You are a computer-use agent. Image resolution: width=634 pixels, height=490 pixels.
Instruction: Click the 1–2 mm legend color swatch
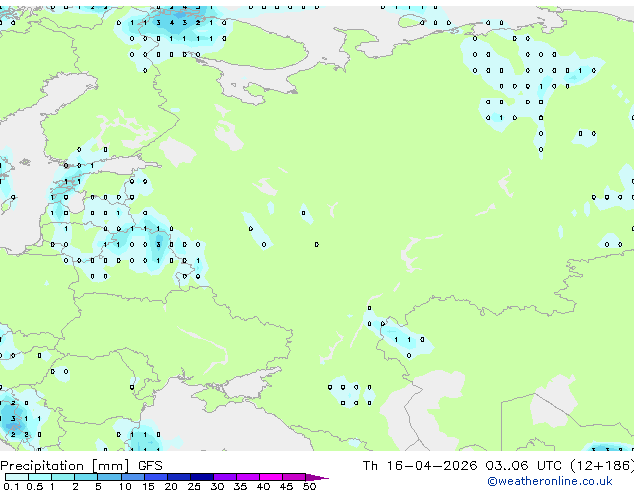click(63, 477)
